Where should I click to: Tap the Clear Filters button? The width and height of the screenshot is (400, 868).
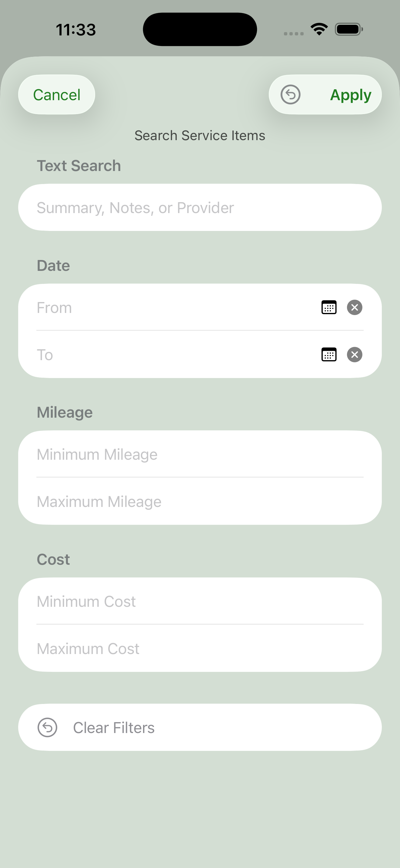click(200, 727)
